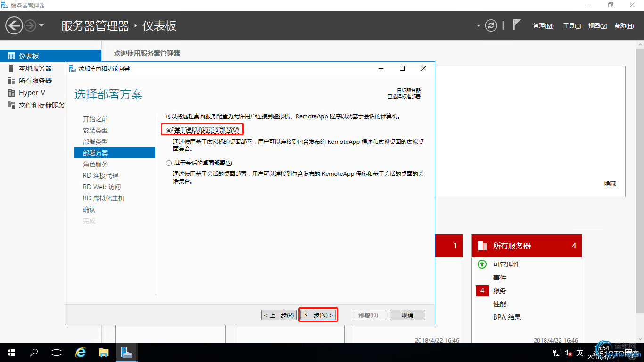The image size is (644, 362).
Task: Click the 部署(D) deploy button
Action: click(x=368, y=315)
